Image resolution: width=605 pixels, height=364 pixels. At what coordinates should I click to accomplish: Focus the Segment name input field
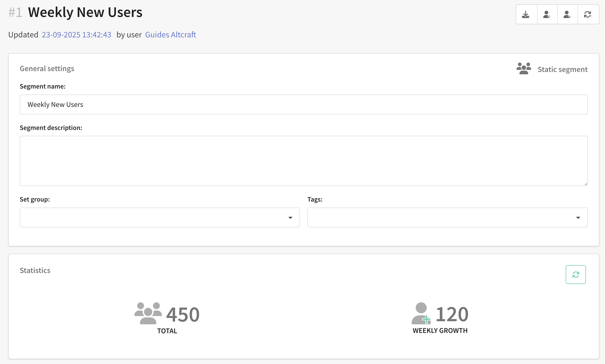pyautogui.click(x=304, y=104)
